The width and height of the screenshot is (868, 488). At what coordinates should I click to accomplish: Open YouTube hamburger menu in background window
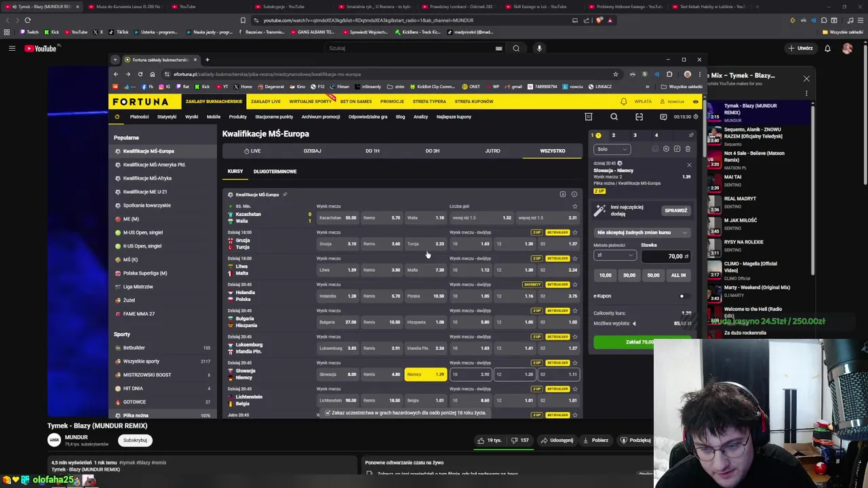12,48
